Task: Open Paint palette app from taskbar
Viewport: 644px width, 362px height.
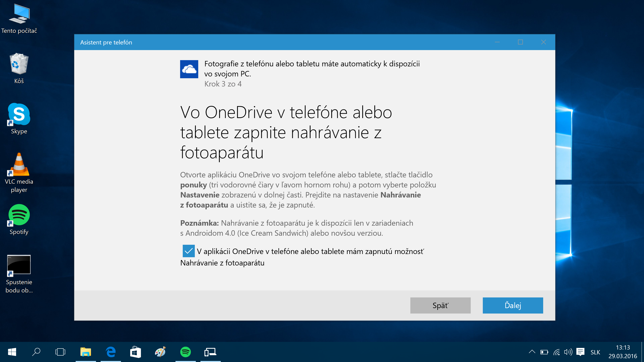Action: coord(161,352)
